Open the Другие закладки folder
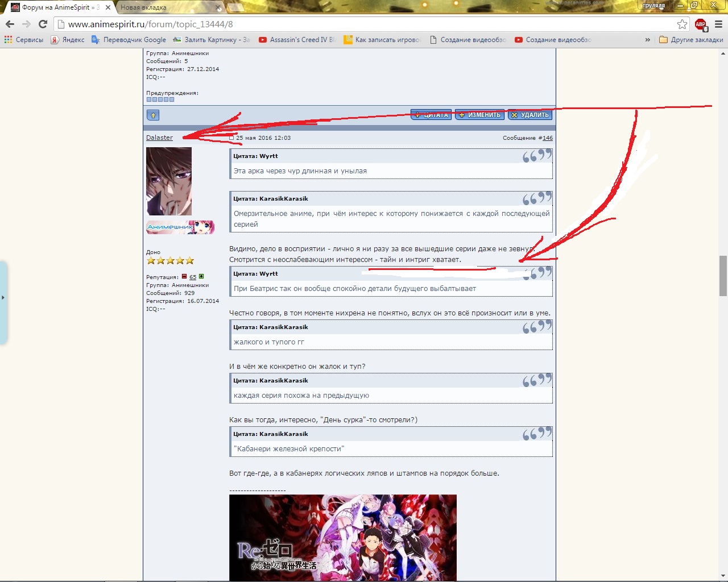 tap(691, 40)
